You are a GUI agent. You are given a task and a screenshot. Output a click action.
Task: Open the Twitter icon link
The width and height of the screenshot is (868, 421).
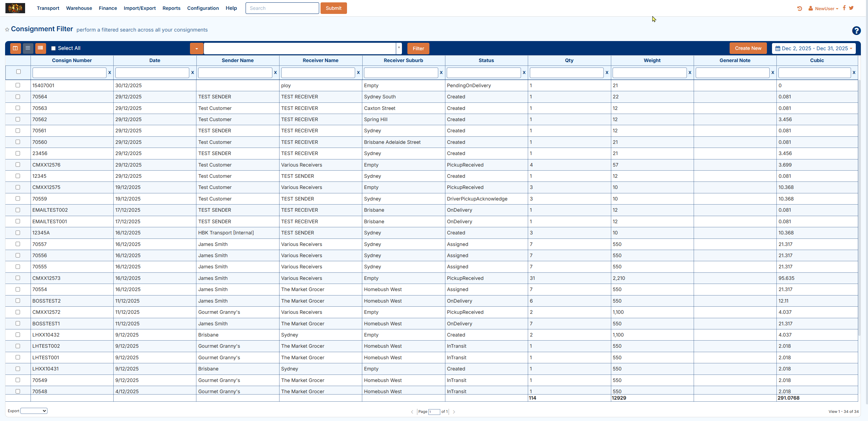pos(851,8)
